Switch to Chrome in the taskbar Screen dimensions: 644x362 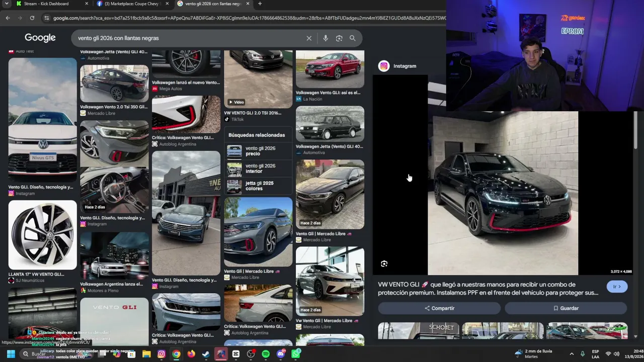(x=176, y=354)
